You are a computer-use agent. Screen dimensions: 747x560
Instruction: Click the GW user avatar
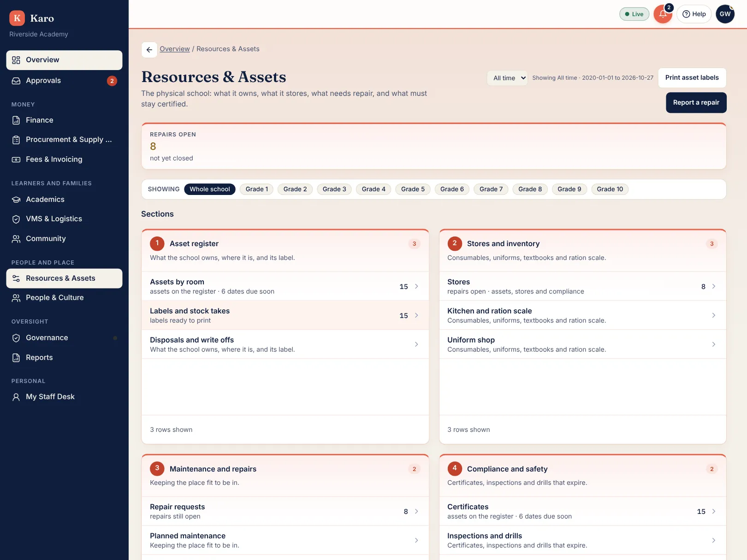[725, 14]
